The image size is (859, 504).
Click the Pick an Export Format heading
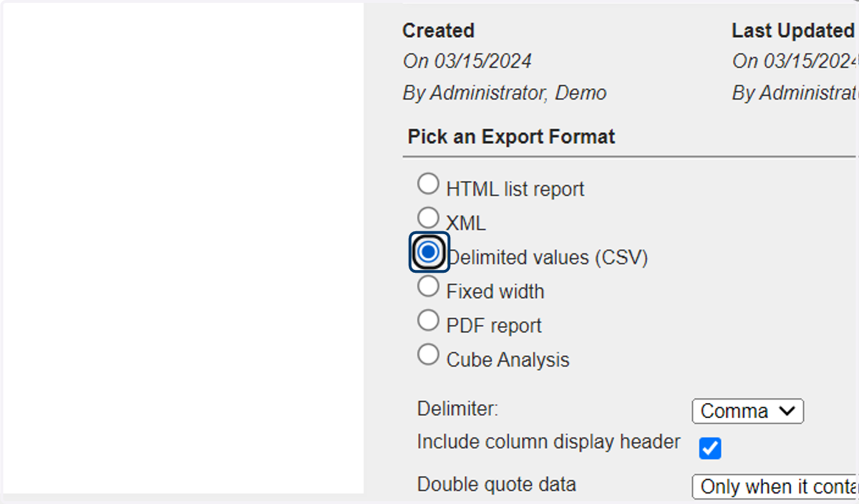511,137
